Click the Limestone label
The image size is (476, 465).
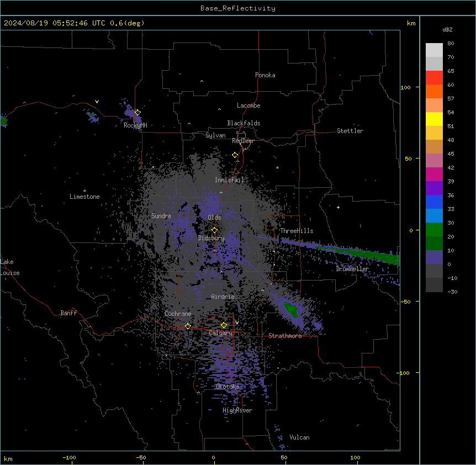pos(84,197)
